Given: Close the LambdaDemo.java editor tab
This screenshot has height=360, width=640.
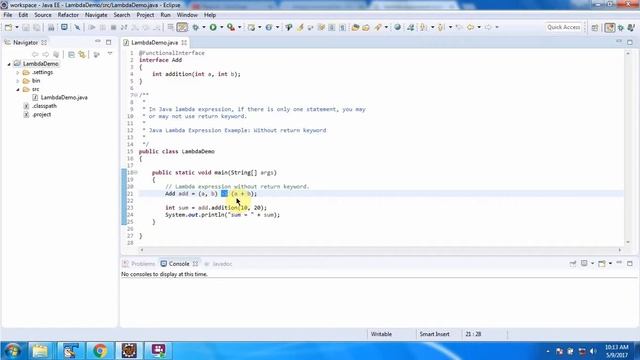Looking at the screenshot, I should point(184,42).
